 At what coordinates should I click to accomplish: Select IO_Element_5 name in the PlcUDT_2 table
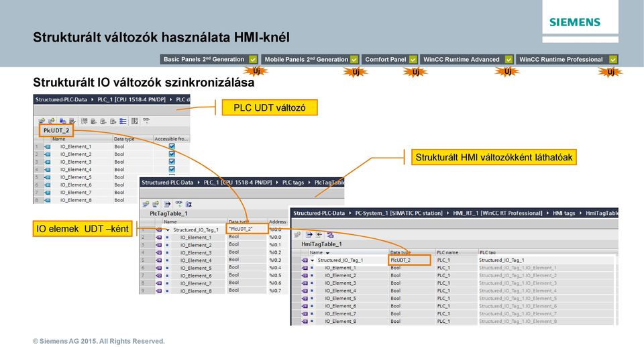(76, 177)
